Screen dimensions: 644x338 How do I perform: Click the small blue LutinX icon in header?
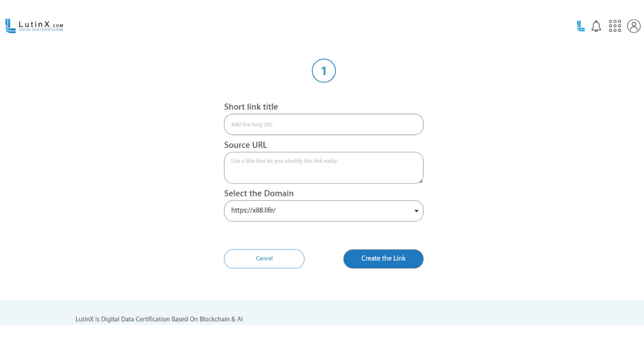pos(581,26)
